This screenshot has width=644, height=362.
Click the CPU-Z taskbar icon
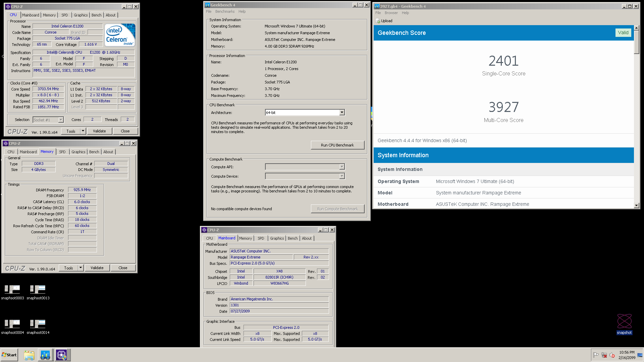[61, 355]
